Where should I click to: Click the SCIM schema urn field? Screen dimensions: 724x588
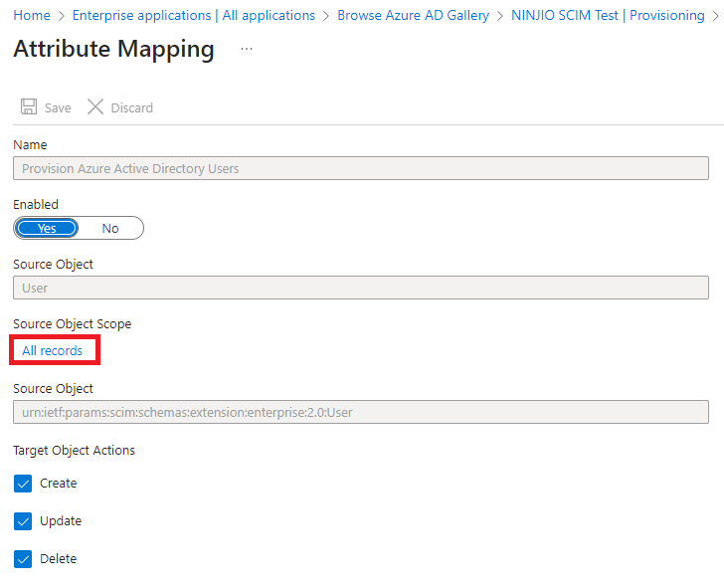tap(360, 412)
